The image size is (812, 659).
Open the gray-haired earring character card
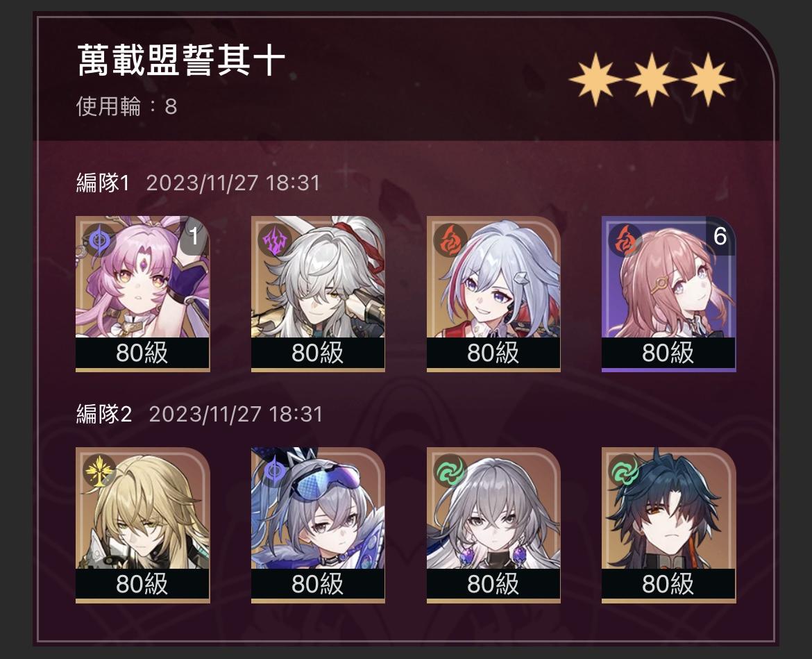(x=493, y=525)
